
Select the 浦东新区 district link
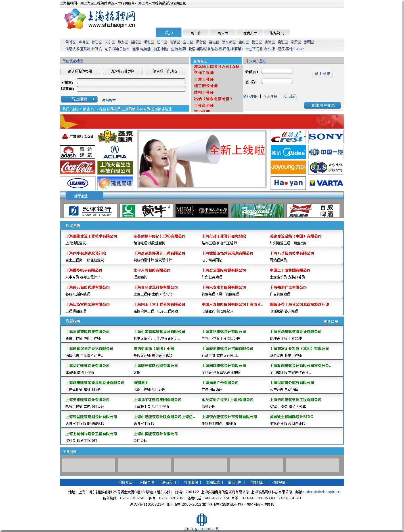229,42
